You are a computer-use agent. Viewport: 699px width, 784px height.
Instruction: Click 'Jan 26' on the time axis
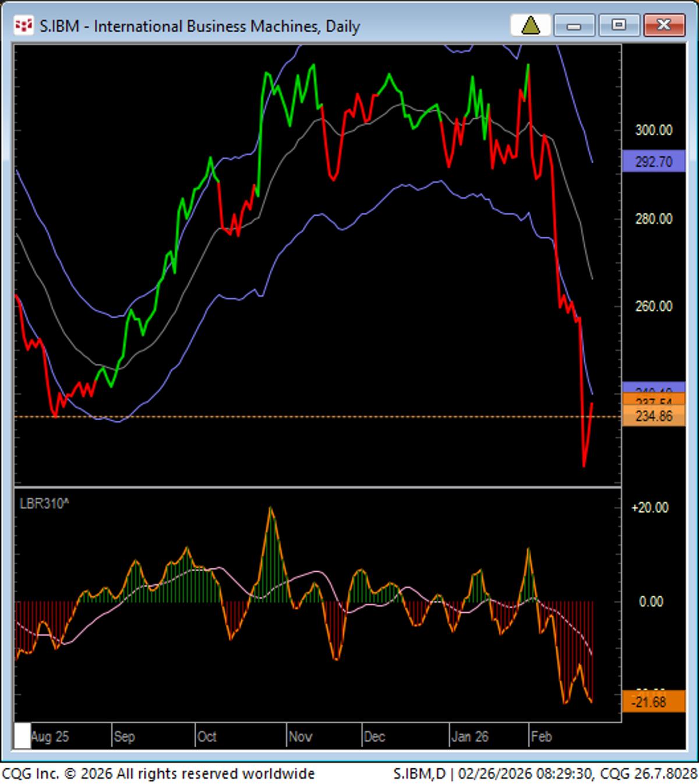click(x=469, y=736)
